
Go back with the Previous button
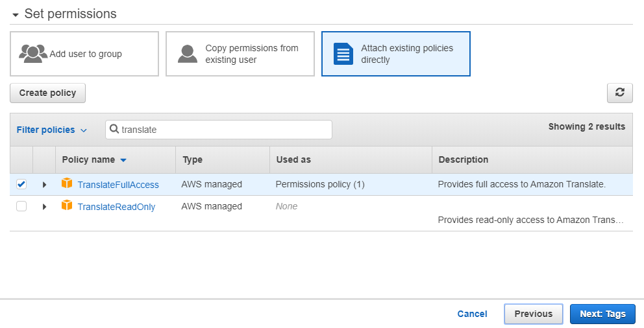pos(533,314)
